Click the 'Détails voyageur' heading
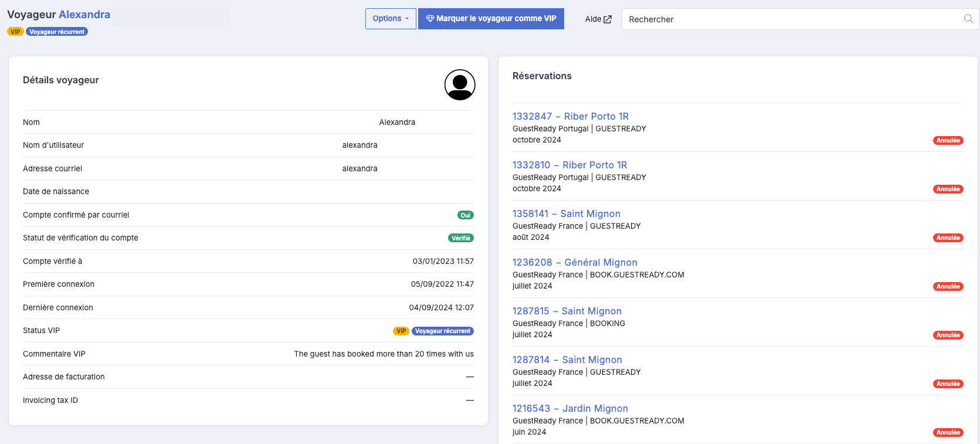This screenshot has width=980, height=444. click(x=61, y=80)
